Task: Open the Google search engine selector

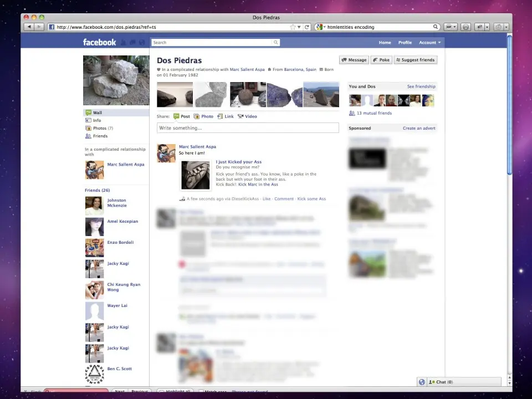Action: 321,27
